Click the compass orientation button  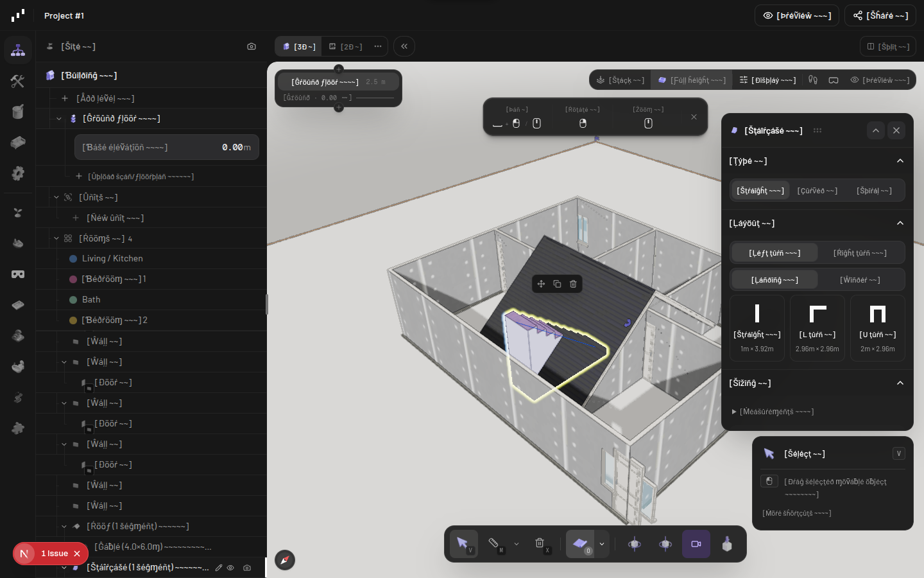(x=285, y=560)
